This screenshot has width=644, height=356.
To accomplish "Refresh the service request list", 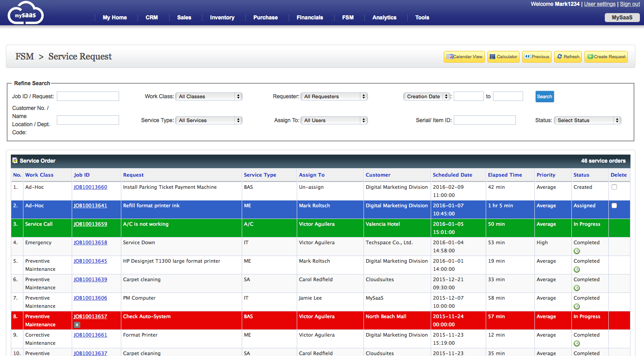I will tap(568, 57).
